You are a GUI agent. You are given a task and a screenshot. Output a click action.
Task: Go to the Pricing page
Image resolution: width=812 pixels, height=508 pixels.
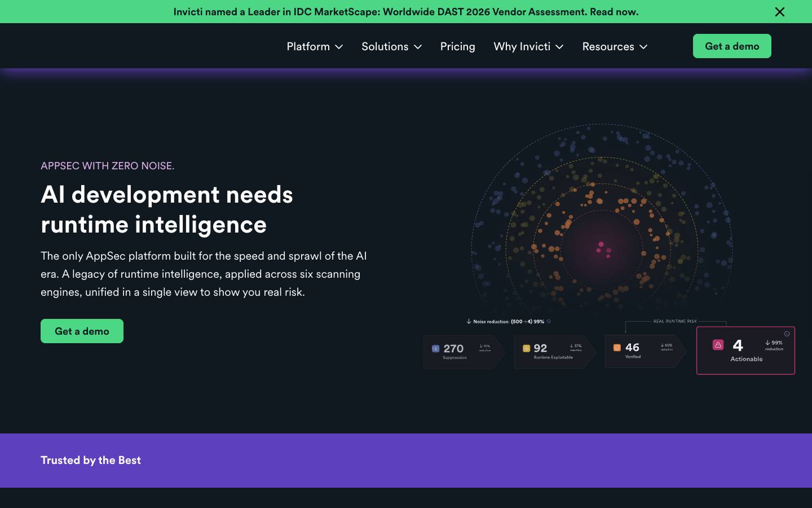(x=457, y=46)
